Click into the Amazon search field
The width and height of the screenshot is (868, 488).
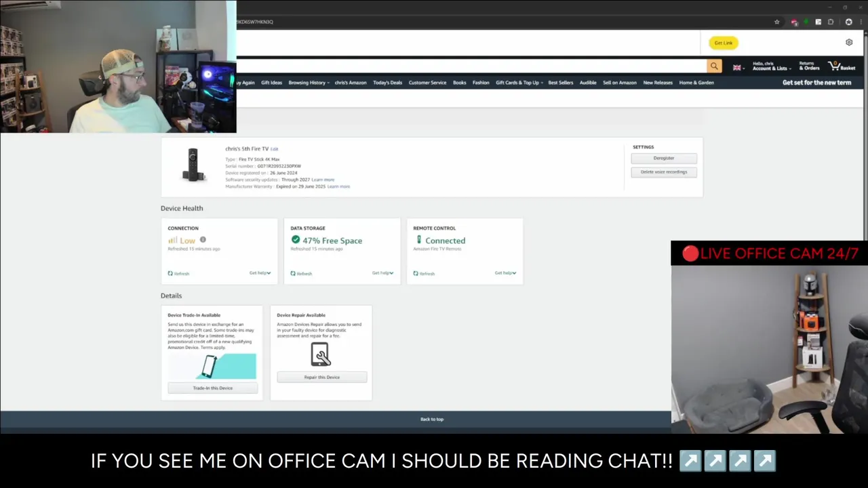click(471, 66)
